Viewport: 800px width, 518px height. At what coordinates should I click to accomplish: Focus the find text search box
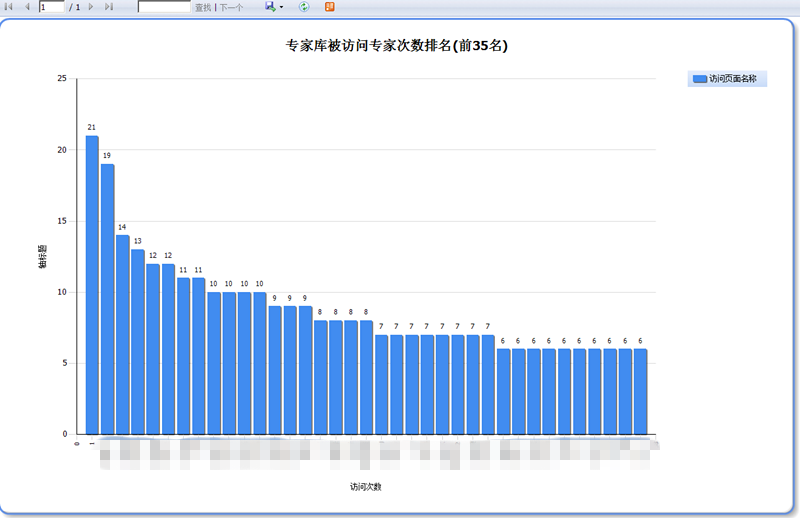coord(164,7)
